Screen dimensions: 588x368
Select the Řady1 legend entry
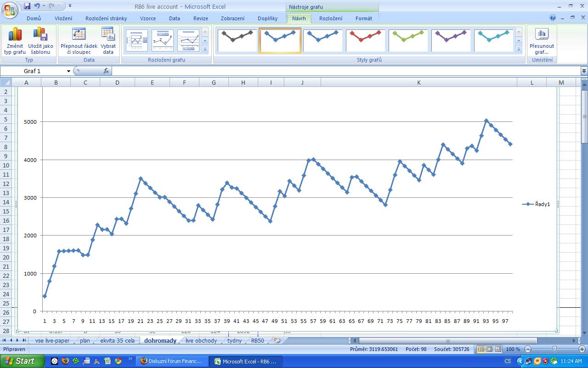[x=536, y=204]
